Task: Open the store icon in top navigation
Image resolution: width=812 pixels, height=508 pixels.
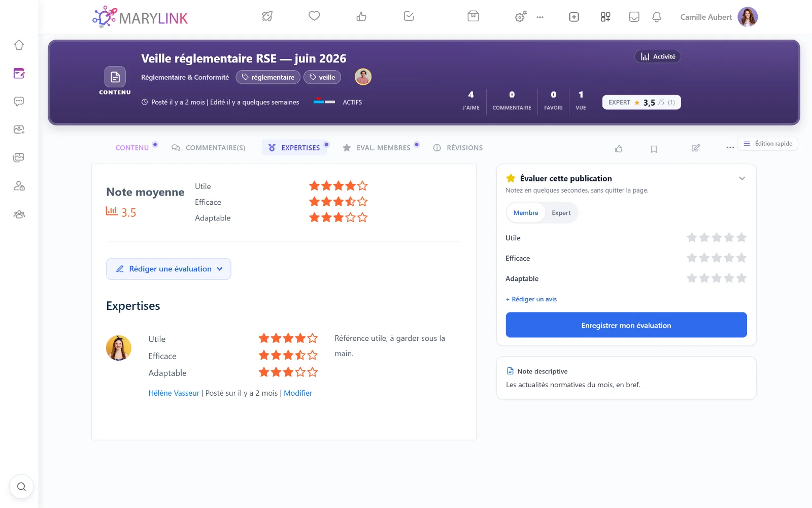Action: click(473, 16)
